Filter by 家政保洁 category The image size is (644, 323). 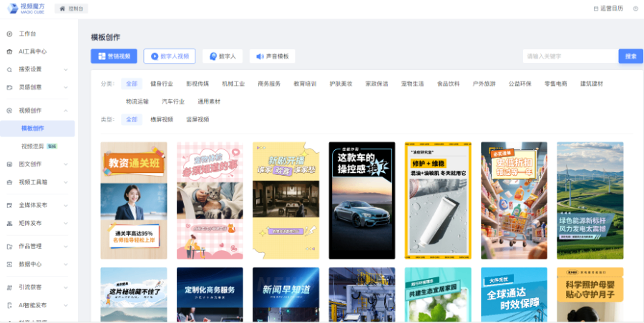coord(376,84)
